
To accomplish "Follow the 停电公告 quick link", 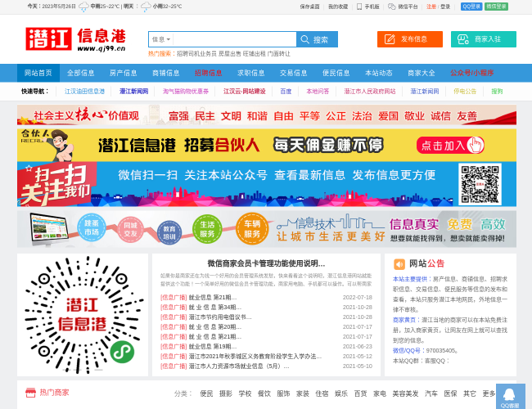I will point(465,92).
